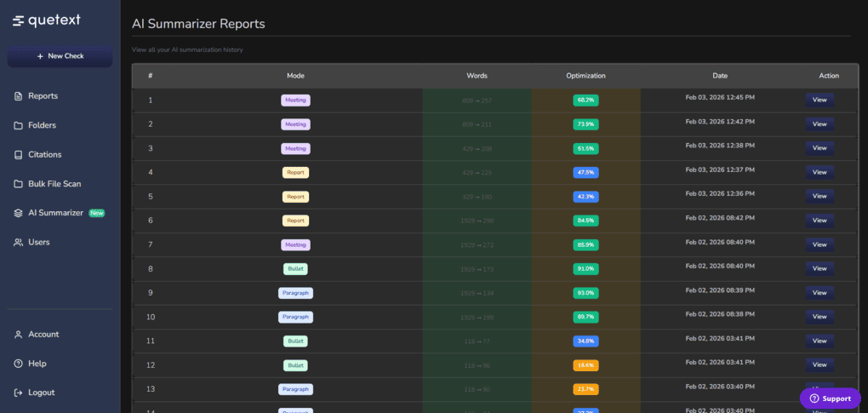
Task: Click the Optimization column header
Action: tap(585, 76)
